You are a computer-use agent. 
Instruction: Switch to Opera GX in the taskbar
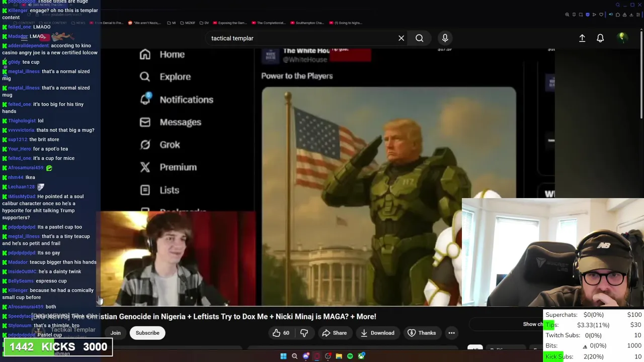[317, 356]
